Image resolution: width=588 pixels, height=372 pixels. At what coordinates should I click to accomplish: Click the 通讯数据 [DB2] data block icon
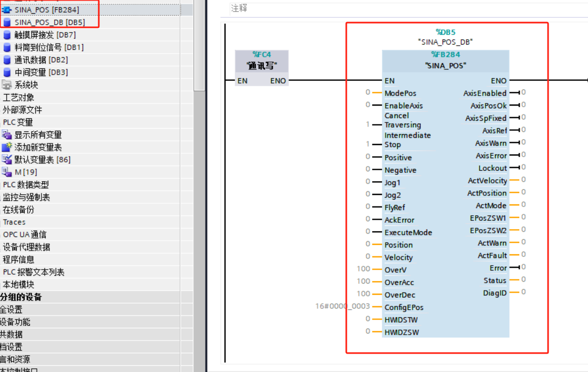[7, 59]
